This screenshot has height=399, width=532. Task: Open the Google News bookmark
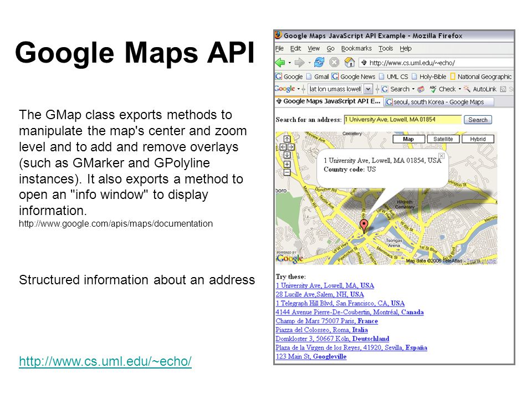point(354,76)
